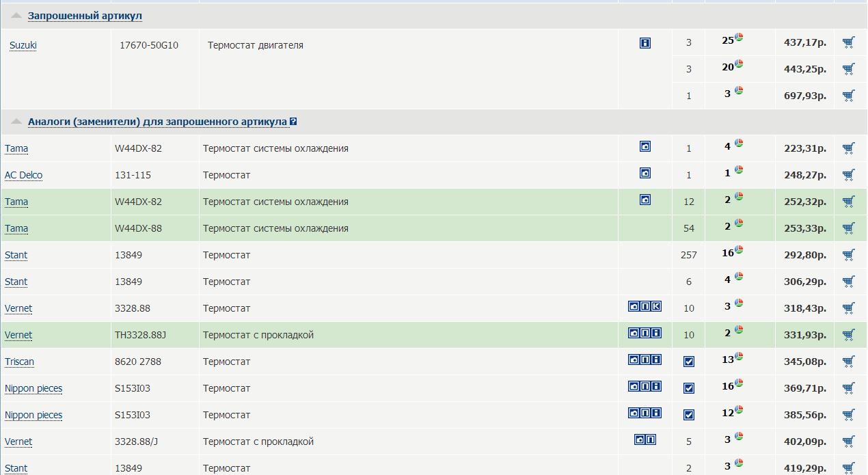Collapse the Запрошенный артикул section triangle

[16, 15]
